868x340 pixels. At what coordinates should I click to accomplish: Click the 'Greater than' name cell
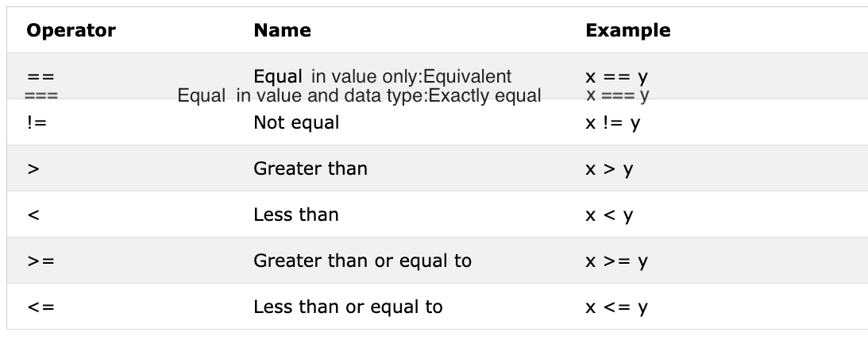click(311, 168)
